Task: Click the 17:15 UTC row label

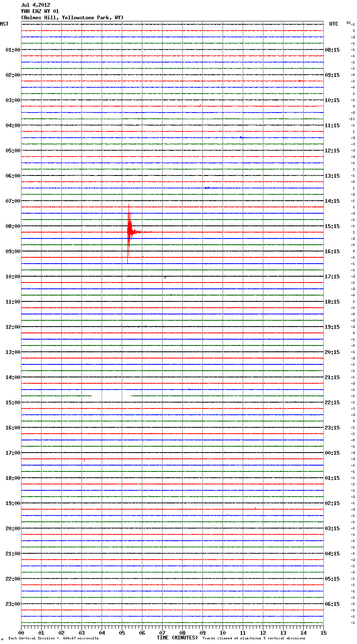Action: 332,277
